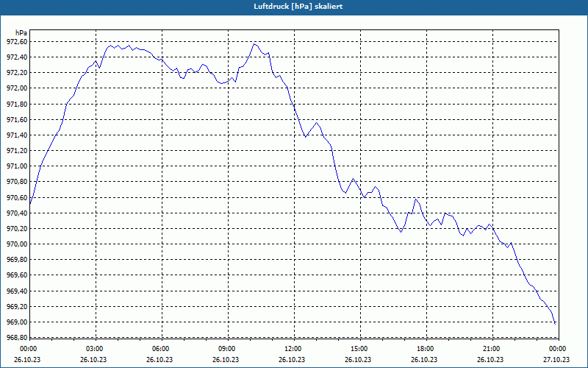Click the 971,40 axis value
The height and width of the screenshot is (368, 588).
tap(17, 135)
